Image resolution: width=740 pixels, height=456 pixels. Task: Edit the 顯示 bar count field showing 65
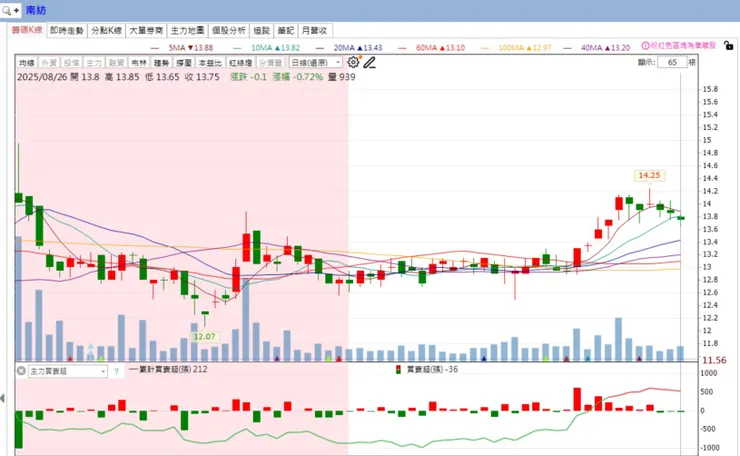click(673, 62)
